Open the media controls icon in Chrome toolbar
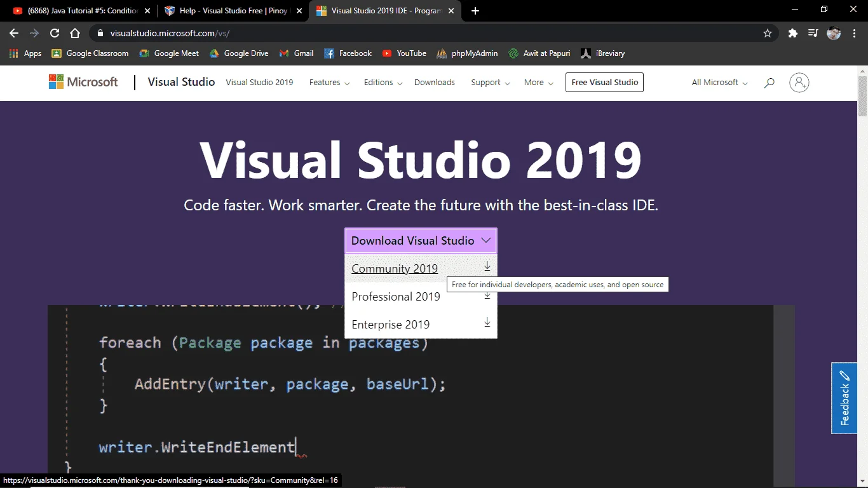This screenshot has width=868, height=488. click(x=813, y=33)
